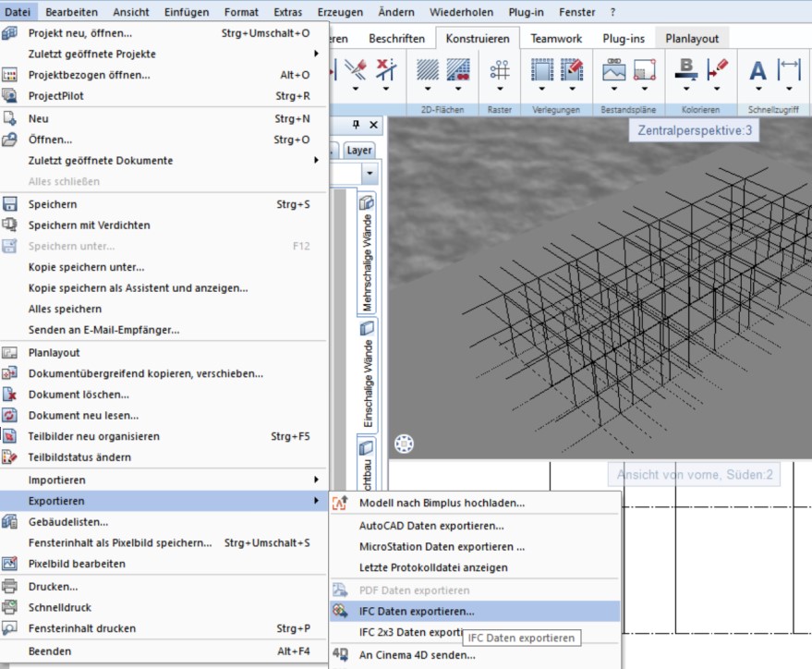Open the Planlayout ribbon tab
Image resolution: width=812 pixels, height=669 pixels.
tap(692, 39)
